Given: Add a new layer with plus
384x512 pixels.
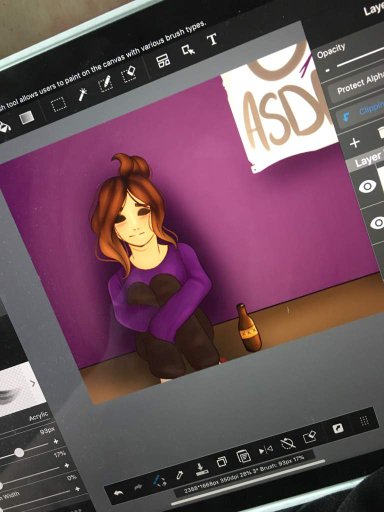Looking at the screenshot, I should point(355,143).
